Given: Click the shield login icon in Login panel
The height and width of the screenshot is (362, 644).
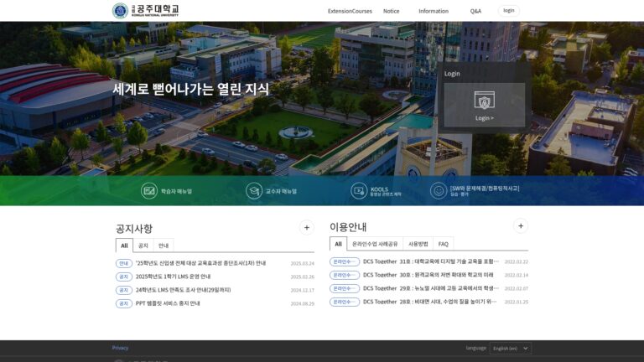Looking at the screenshot, I should (484, 101).
